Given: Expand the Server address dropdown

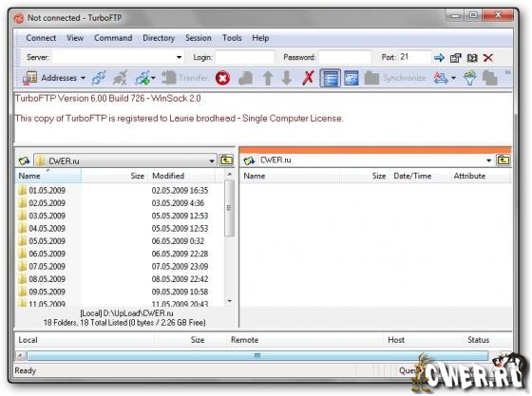Looking at the screenshot, I should pos(180,57).
